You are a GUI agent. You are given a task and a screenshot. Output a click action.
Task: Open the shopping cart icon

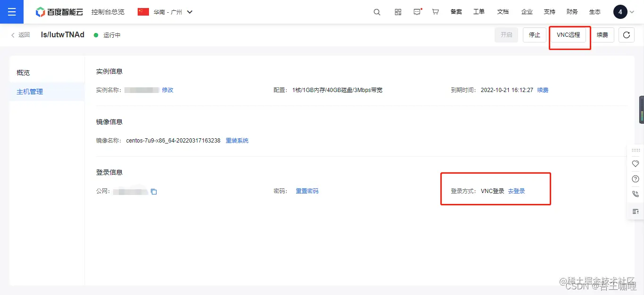point(435,11)
